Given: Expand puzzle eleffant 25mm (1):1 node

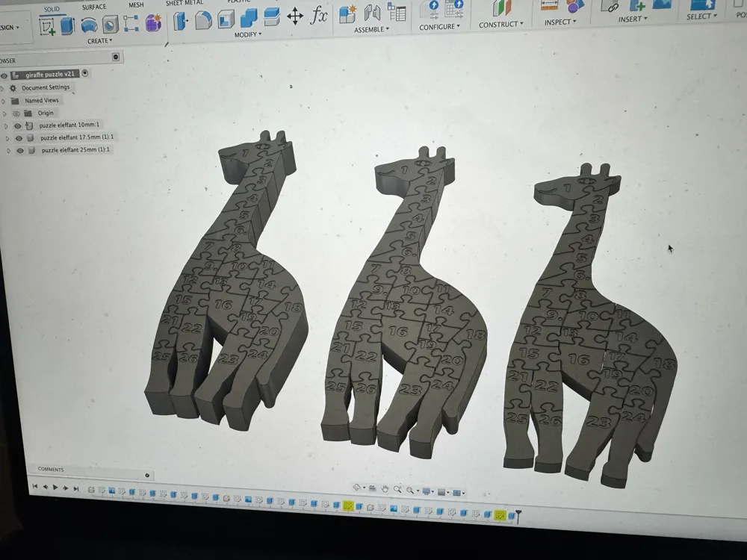Looking at the screenshot, I should pos(8,151).
